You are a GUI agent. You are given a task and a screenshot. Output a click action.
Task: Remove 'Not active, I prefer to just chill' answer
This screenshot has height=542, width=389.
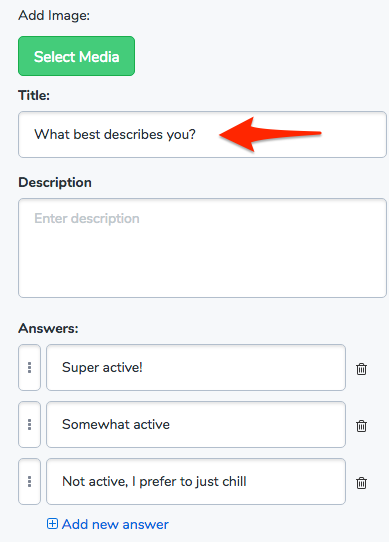click(361, 483)
